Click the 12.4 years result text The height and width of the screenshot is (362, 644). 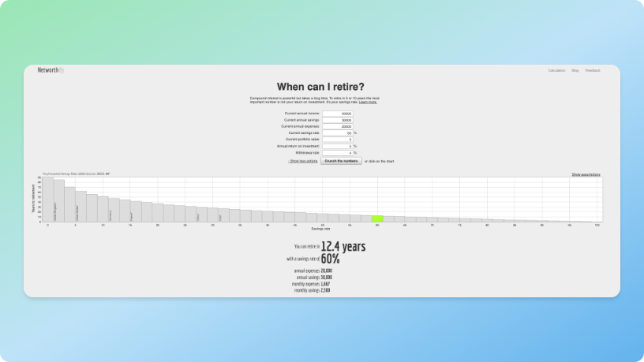click(343, 246)
